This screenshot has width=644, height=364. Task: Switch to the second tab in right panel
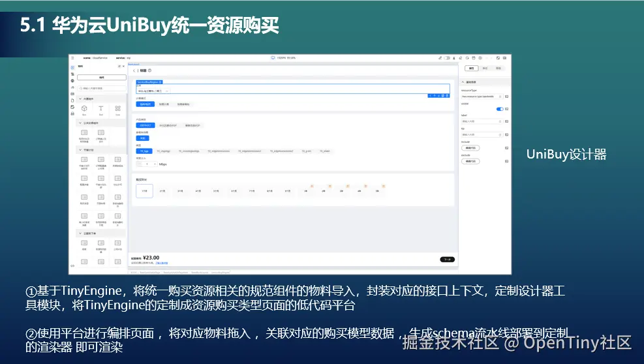485,68
